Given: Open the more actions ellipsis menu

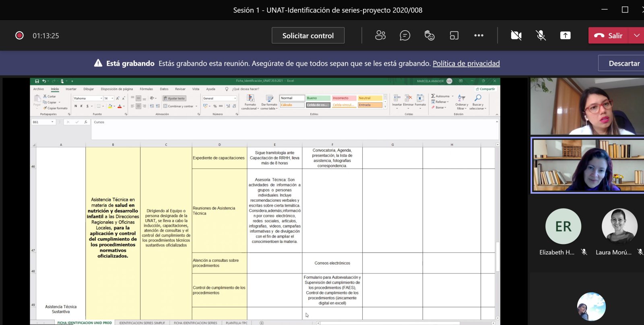Looking at the screenshot, I should (479, 35).
